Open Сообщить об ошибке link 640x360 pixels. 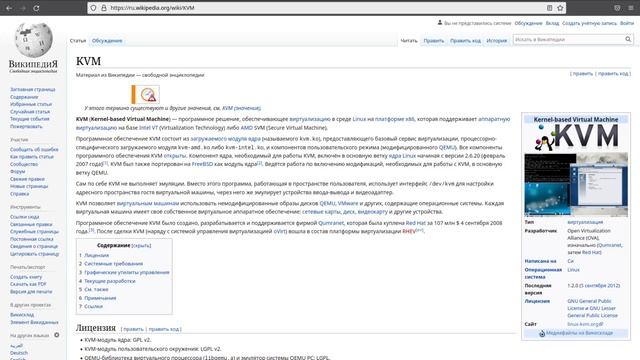(34, 149)
